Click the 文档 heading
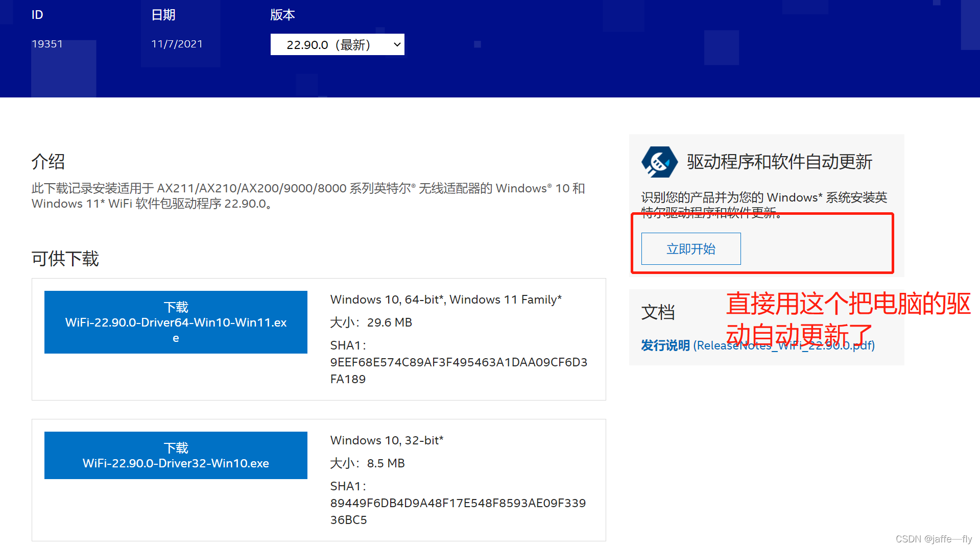 (658, 312)
